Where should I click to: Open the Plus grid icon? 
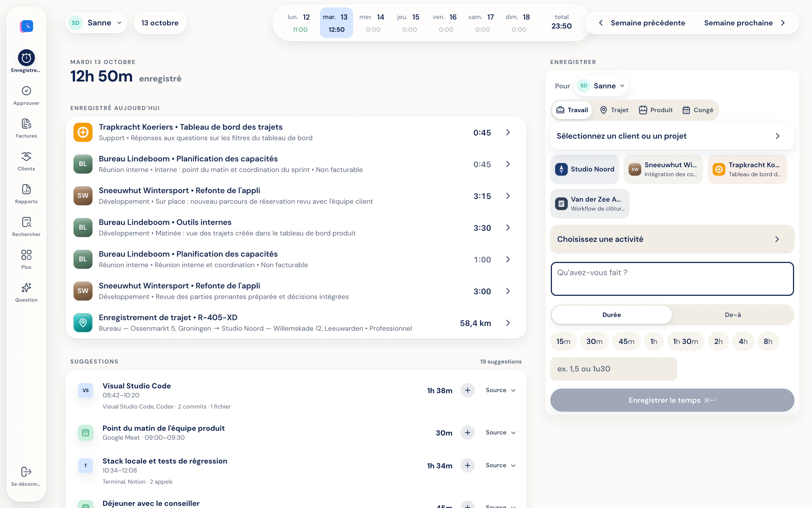pyautogui.click(x=26, y=255)
